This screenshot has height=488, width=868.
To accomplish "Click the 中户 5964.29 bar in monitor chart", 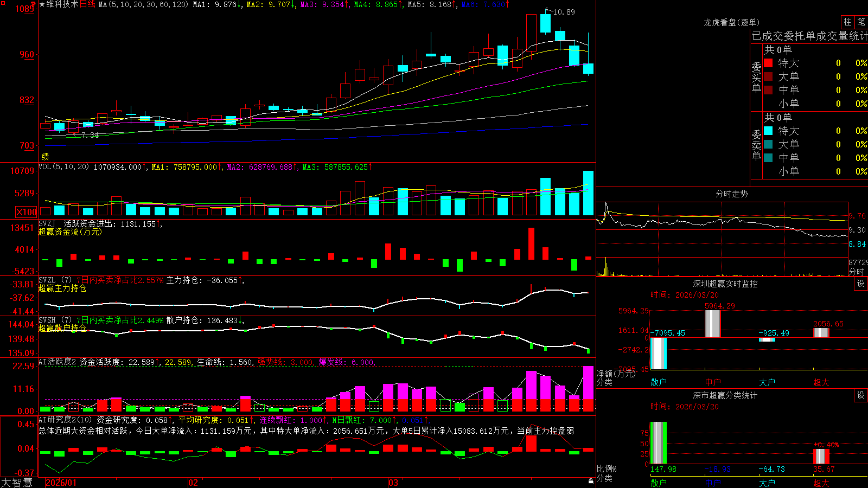I will [713, 324].
